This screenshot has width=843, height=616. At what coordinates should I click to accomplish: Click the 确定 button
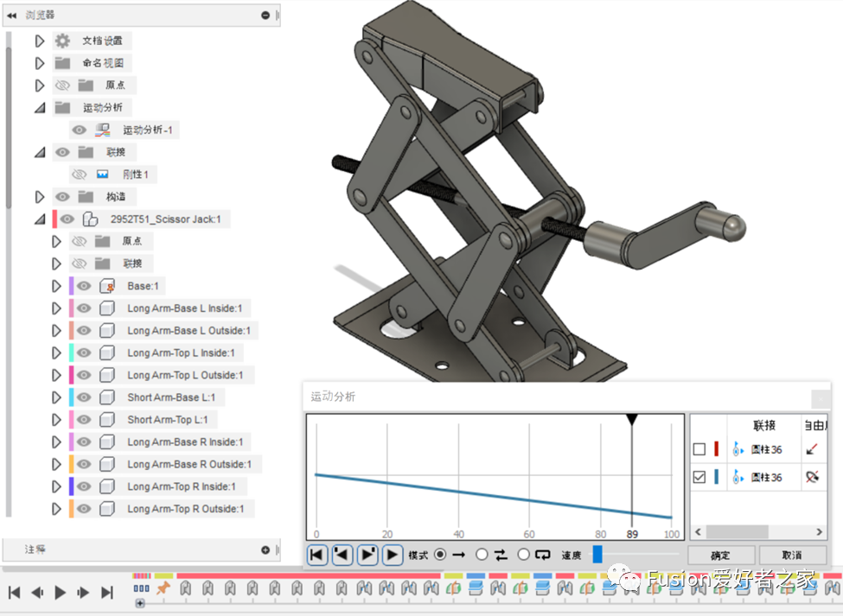pos(720,555)
